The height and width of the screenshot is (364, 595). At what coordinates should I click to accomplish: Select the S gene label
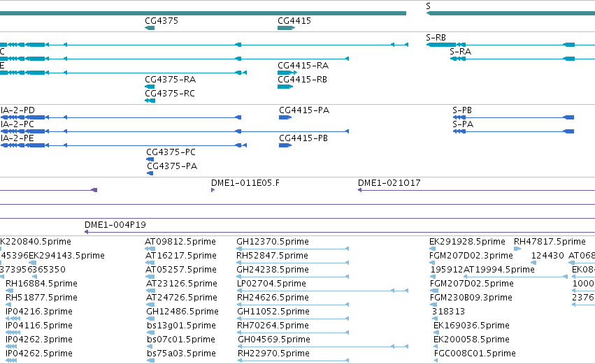pos(428,6)
